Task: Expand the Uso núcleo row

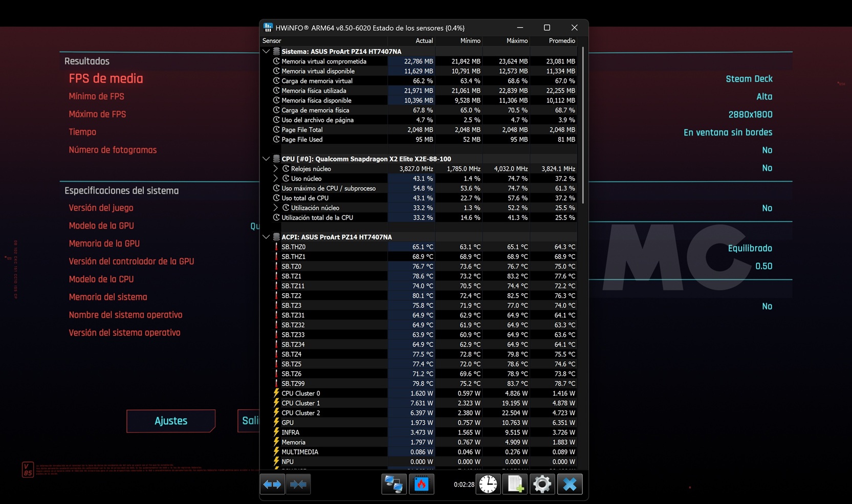Action: 276,178
